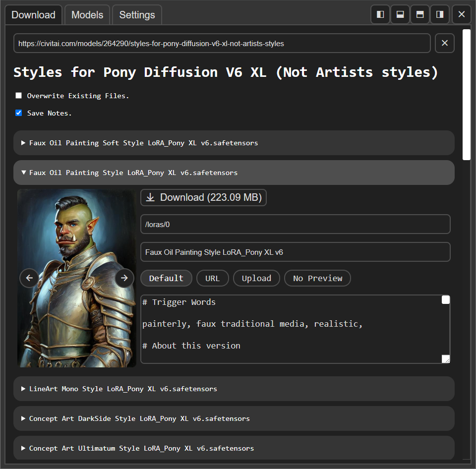Click the download arrow icon on the Download button

(150, 197)
